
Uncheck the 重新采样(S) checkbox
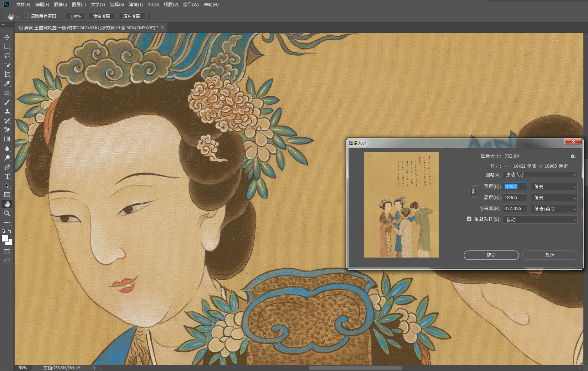click(x=469, y=219)
